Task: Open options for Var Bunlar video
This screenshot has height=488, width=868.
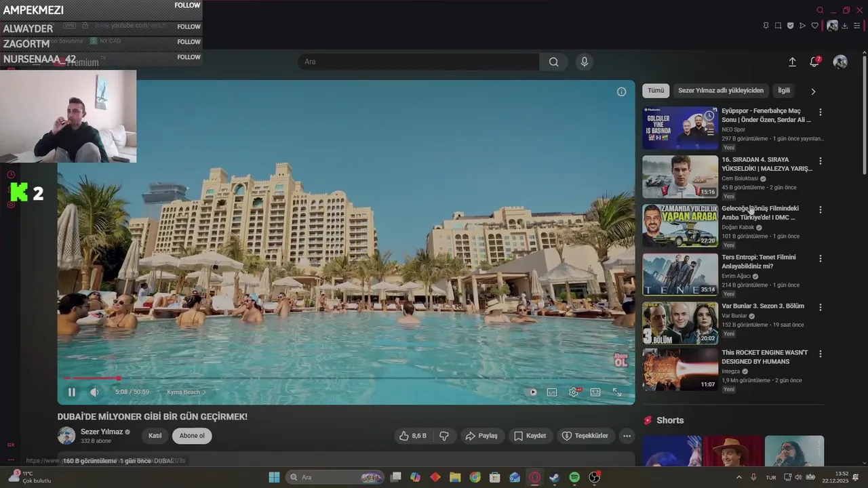Action: pos(821,307)
